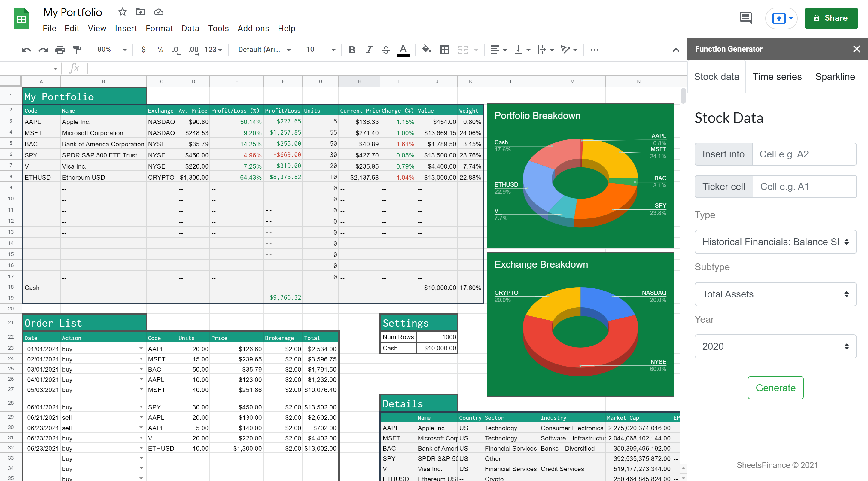Open the Help menu
This screenshot has height=481, width=868.
click(x=286, y=28)
